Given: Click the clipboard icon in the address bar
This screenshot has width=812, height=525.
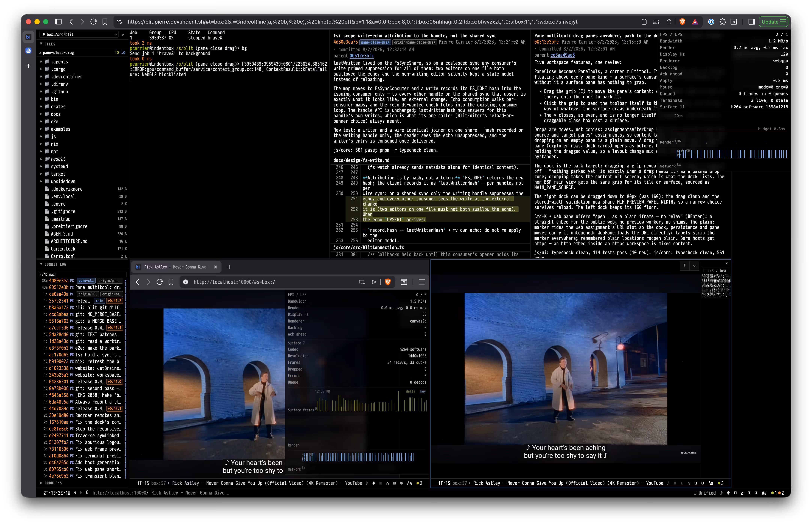Looking at the screenshot, I should tap(644, 22).
